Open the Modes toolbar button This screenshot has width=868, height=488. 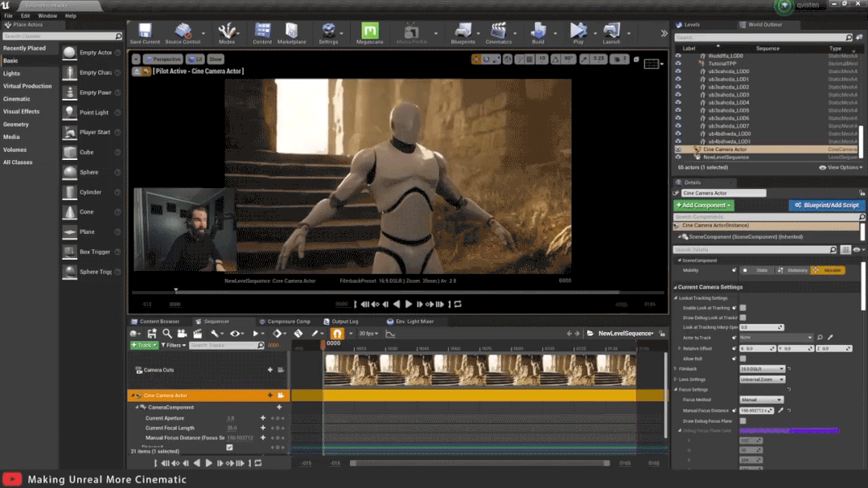coord(226,33)
